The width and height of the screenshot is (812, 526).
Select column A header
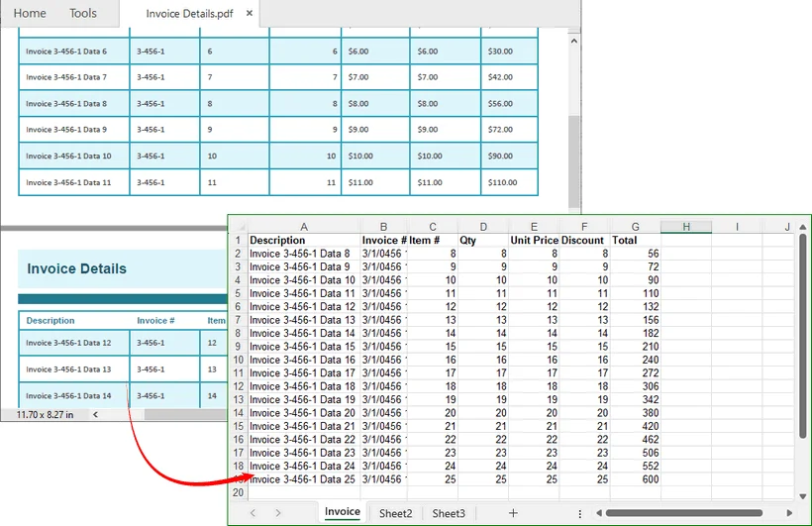tap(304, 227)
